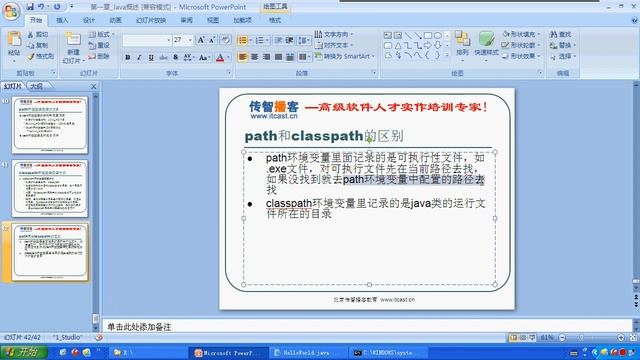The height and width of the screenshot is (360, 640).
Task: Save the presentation from quick access toolbar
Action: [30, 7]
